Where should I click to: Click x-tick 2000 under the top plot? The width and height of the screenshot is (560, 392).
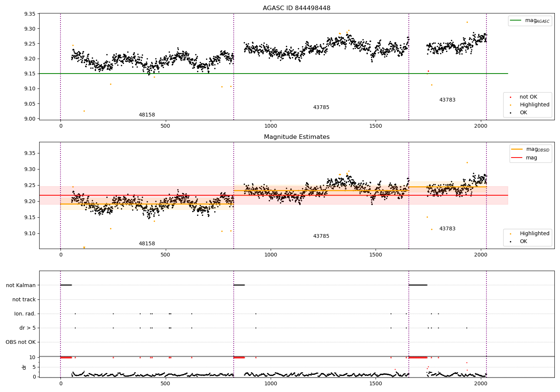[x=480, y=126]
